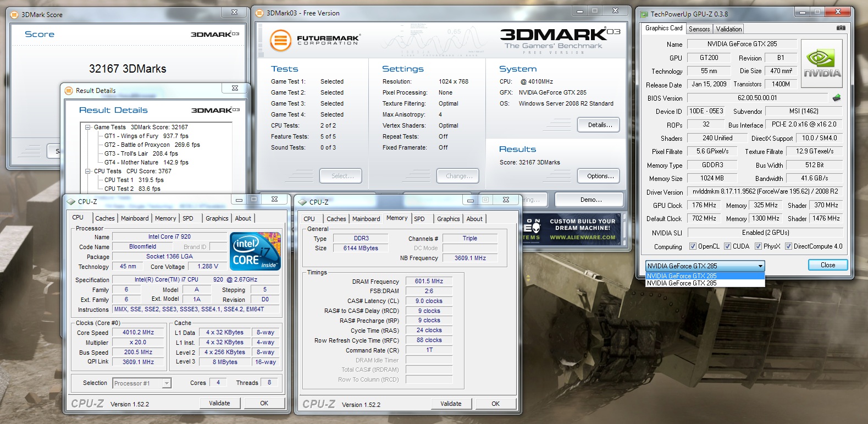The height and width of the screenshot is (424, 868).
Task: Click the GT2 - Battle of Proxycon row
Action: tap(152, 145)
